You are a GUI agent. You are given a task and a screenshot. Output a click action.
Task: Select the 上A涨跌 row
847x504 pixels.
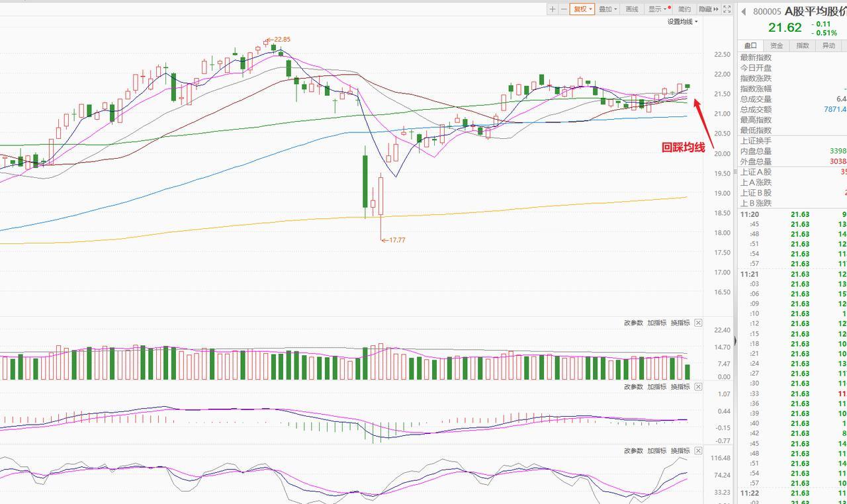(792, 183)
